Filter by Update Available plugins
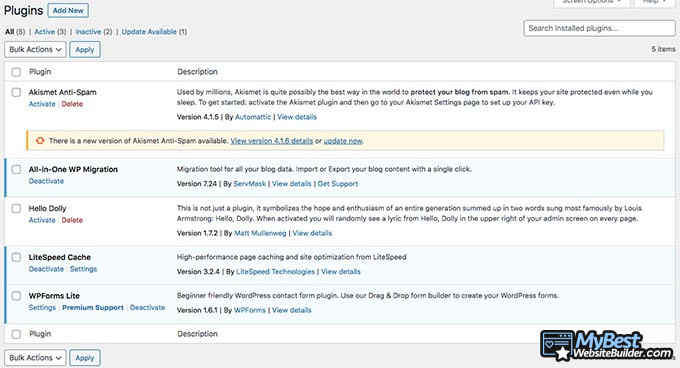 click(149, 32)
